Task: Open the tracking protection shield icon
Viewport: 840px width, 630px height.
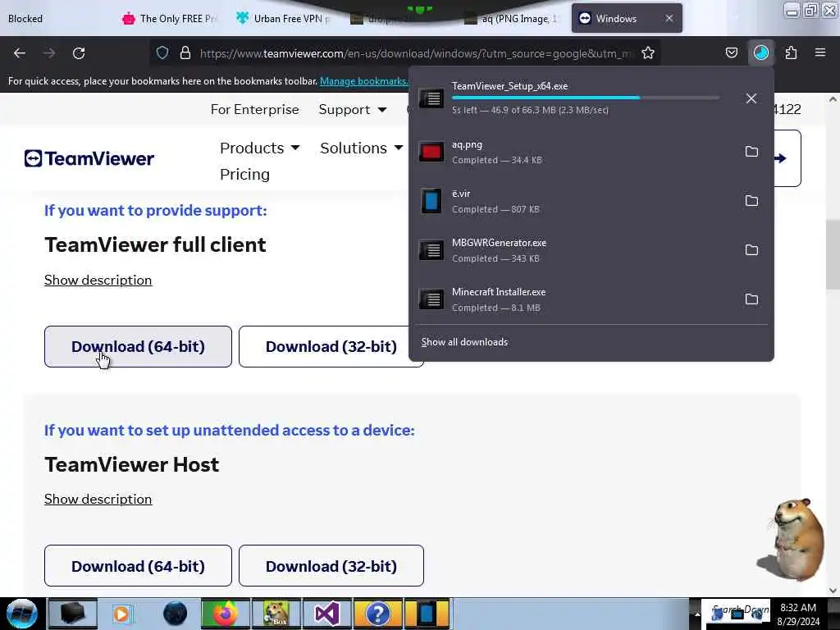Action: click(x=162, y=52)
